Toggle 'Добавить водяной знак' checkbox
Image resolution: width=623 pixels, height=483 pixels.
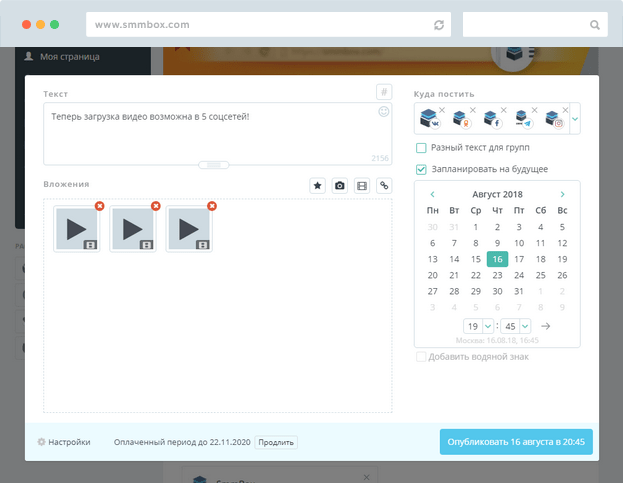(x=421, y=357)
